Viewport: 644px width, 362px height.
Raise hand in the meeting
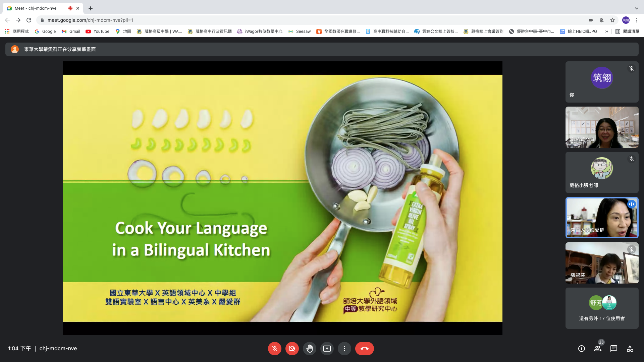[309, 349]
